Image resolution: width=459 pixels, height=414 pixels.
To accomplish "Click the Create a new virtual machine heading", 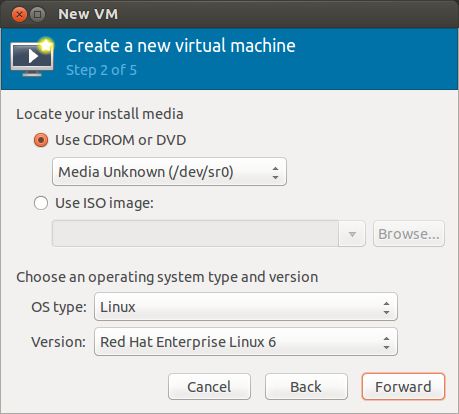I will click(181, 46).
